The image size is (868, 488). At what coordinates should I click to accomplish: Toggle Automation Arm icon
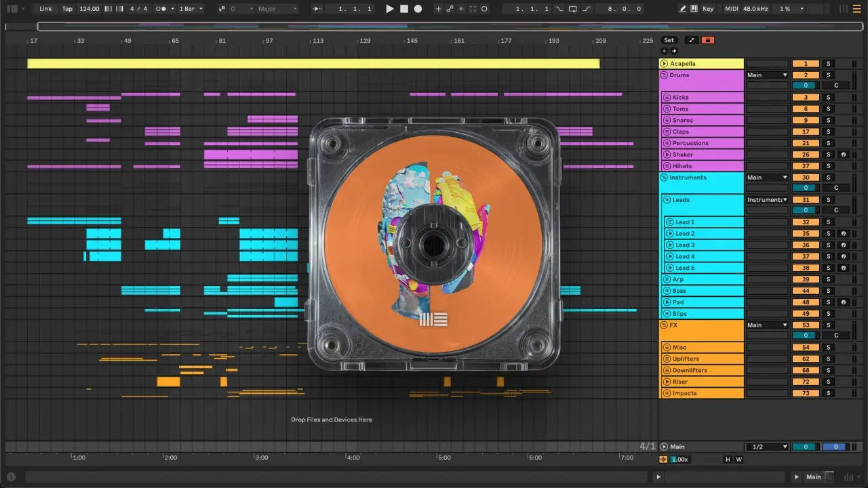[x=450, y=9]
